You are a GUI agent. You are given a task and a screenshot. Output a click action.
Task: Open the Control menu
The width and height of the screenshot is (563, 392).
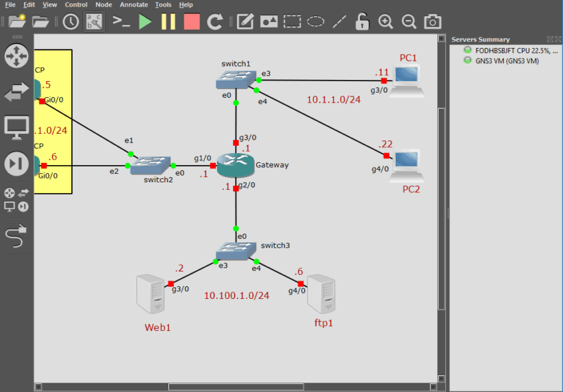76,4
